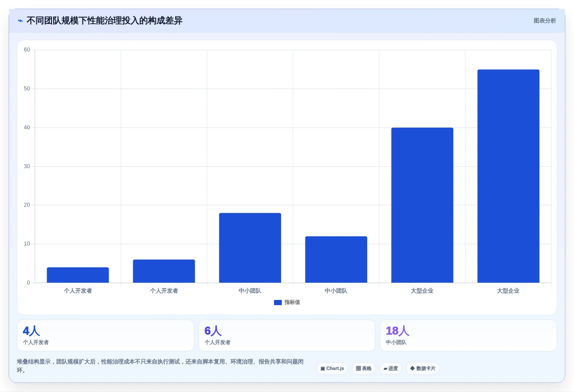Click the 大型企业 bar with value 55
The height and width of the screenshot is (392, 574).
(x=508, y=176)
